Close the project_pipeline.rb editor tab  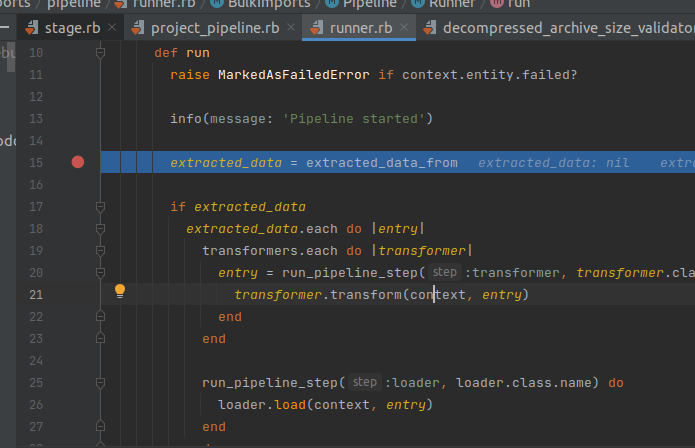[x=294, y=28]
